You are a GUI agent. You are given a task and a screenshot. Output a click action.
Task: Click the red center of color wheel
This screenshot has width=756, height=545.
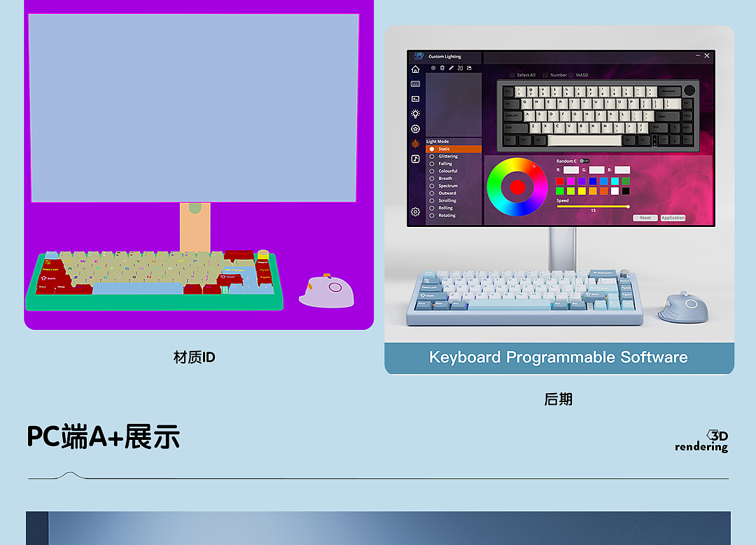click(517, 187)
